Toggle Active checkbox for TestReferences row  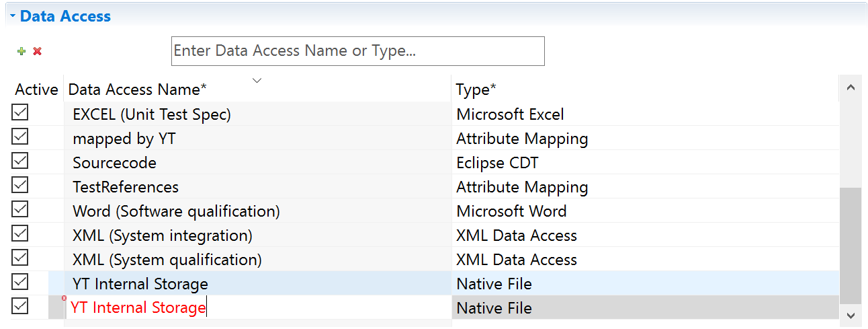(20, 185)
